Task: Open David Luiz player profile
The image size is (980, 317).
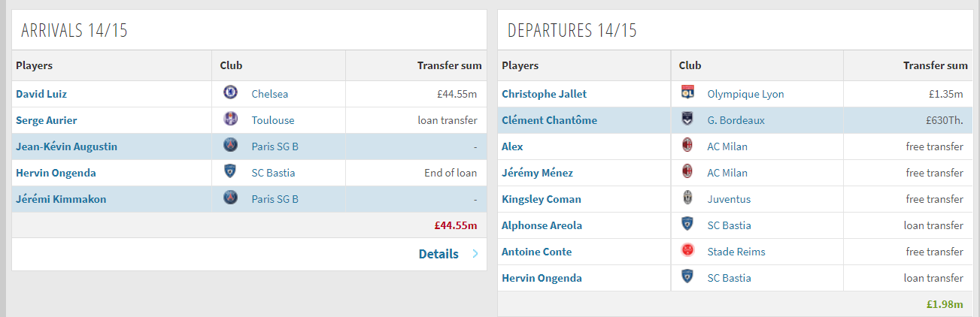Action: pos(41,94)
